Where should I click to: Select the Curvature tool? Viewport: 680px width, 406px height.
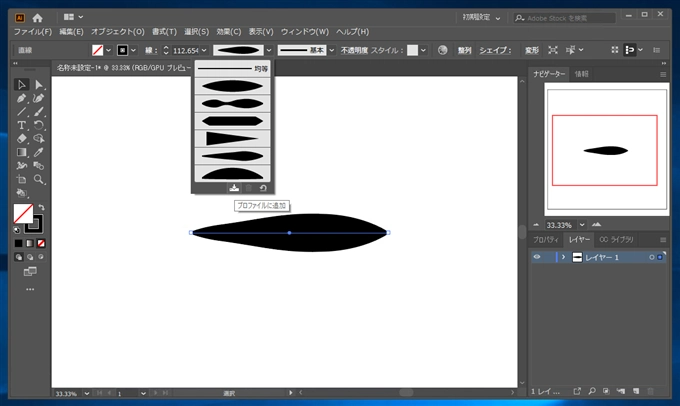point(39,98)
